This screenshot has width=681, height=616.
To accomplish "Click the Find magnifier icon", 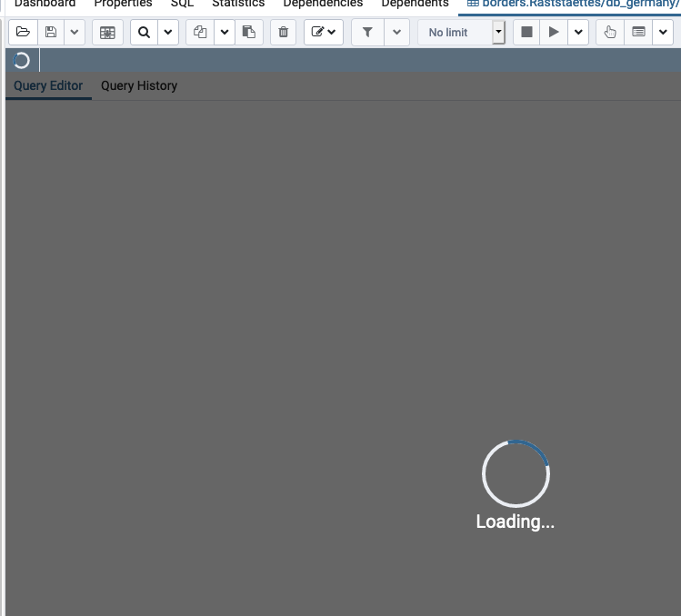I will point(144,33).
